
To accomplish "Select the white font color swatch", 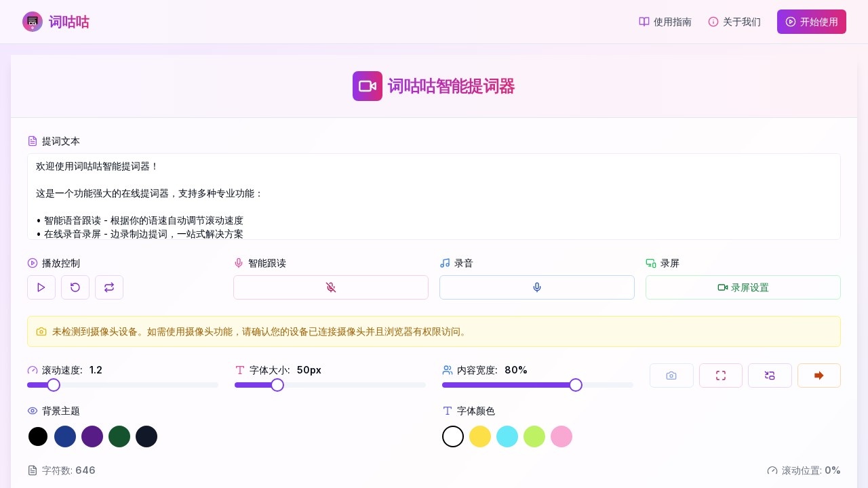I will click(453, 436).
